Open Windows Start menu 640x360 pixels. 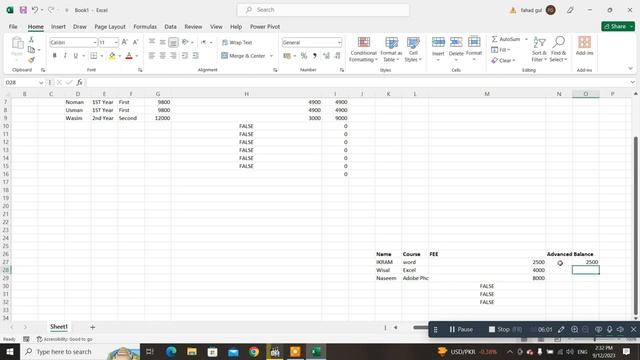(10, 351)
